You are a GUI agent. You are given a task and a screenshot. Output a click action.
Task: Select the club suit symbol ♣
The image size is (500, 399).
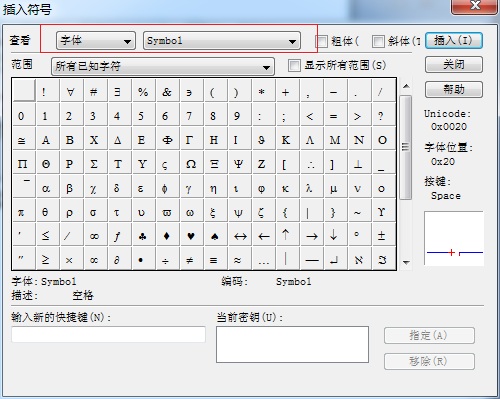142,236
